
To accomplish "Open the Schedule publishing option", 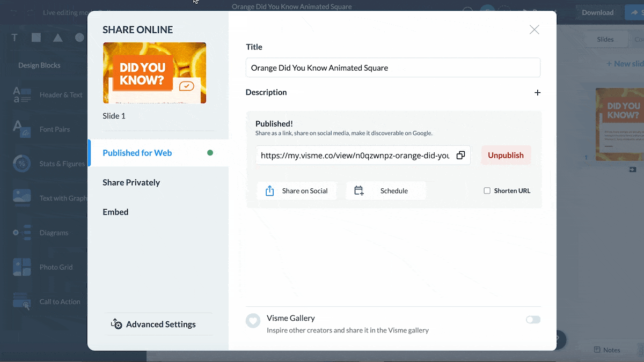I will tap(386, 190).
